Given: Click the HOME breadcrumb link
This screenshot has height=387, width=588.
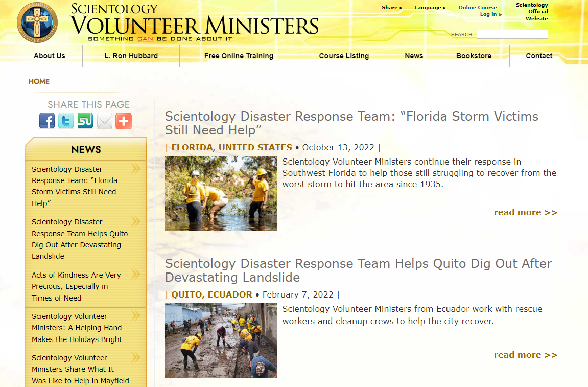Looking at the screenshot, I should pyautogui.click(x=39, y=81).
